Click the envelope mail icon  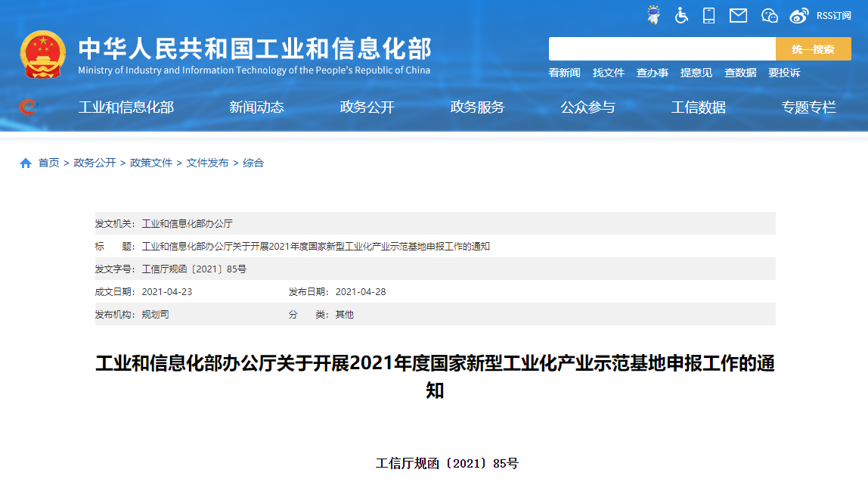(738, 15)
